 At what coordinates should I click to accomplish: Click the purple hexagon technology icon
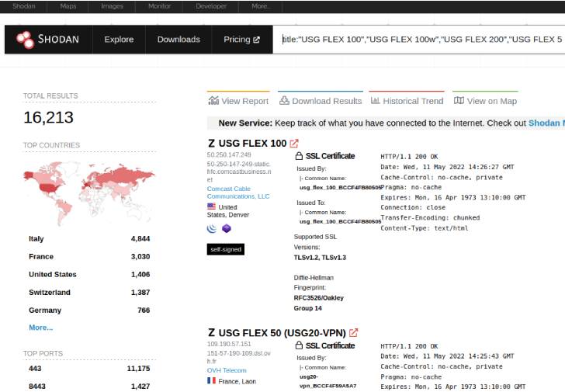point(227,228)
